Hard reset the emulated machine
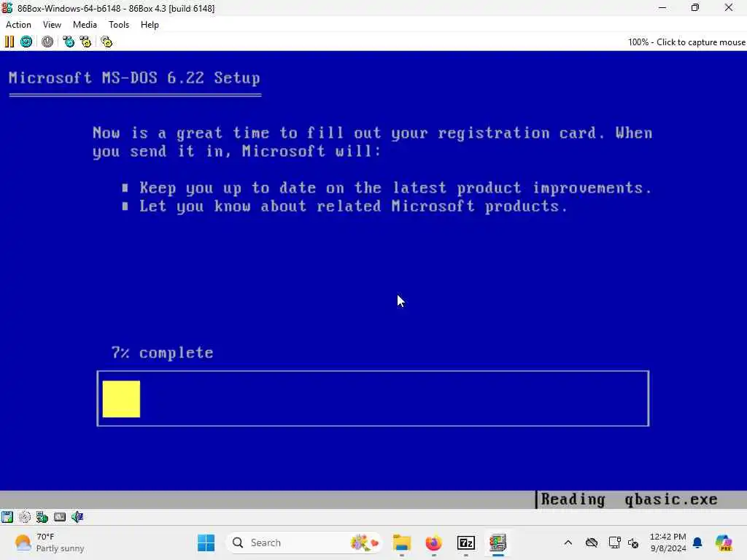The image size is (747, 560). pos(26,42)
